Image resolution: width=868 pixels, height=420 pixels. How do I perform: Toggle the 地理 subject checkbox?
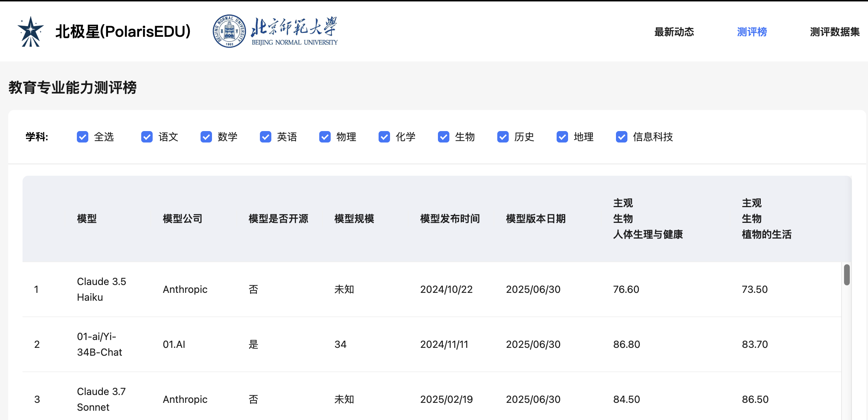click(x=562, y=137)
